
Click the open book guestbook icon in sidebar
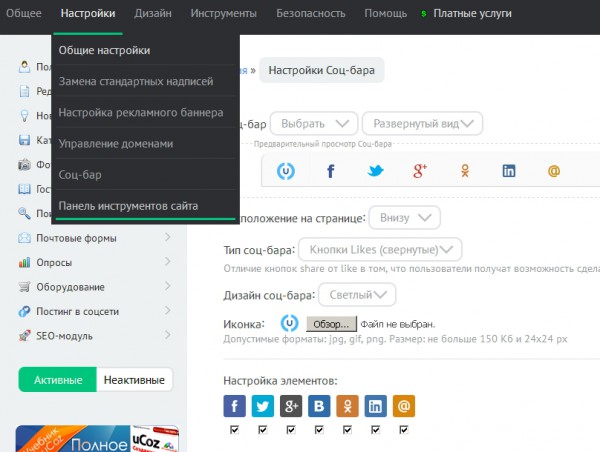click(24, 189)
